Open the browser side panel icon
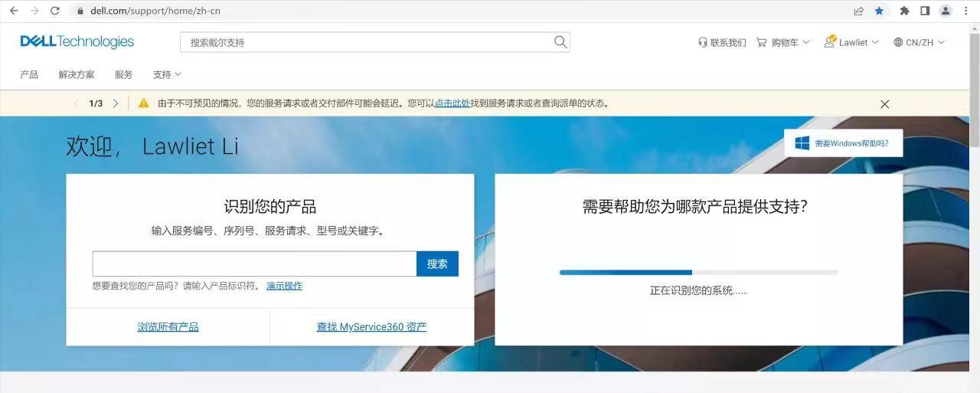Screen dimensions: 980x393 click(925, 11)
